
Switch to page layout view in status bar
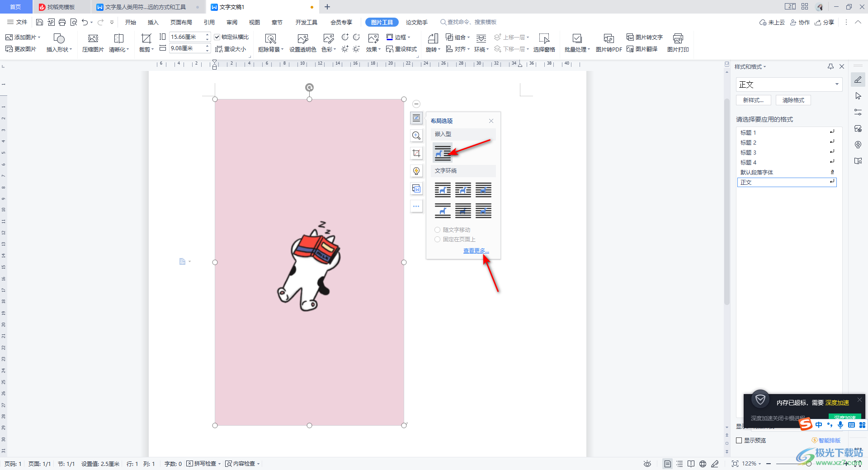pyautogui.click(x=667, y=464)
